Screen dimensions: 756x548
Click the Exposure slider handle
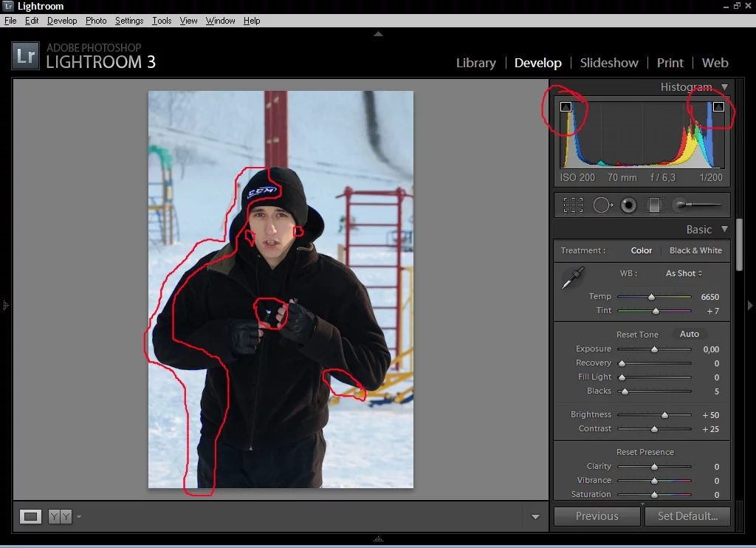click(x=654, y=349)
